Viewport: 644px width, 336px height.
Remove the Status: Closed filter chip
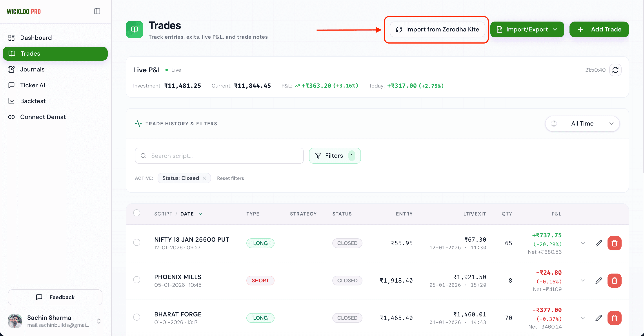[204, 178]
